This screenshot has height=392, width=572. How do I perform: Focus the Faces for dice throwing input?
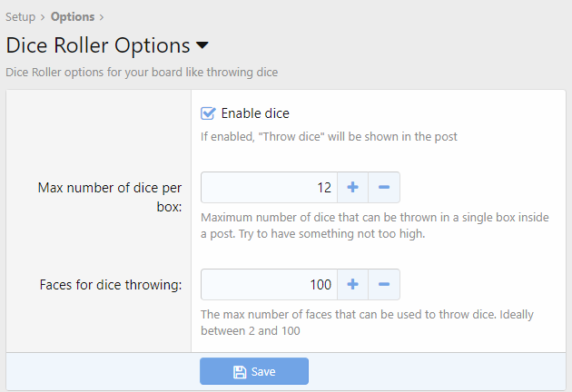click(269, 285)
